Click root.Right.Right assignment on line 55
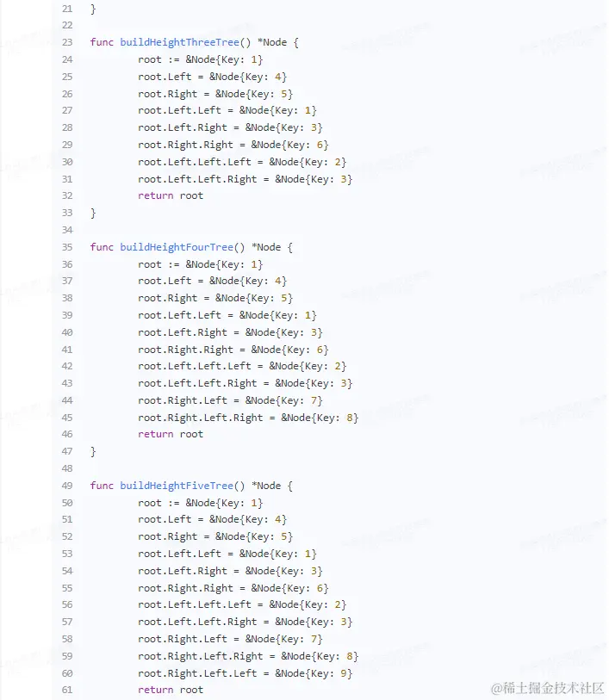The width and height of the screenshot is (609, 700). click(x=233, y=588)
